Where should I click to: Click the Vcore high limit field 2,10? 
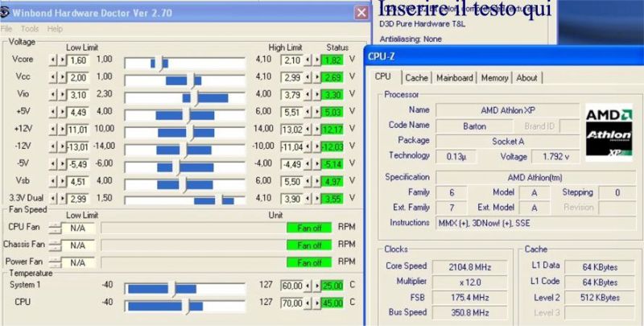pos(292,60)
